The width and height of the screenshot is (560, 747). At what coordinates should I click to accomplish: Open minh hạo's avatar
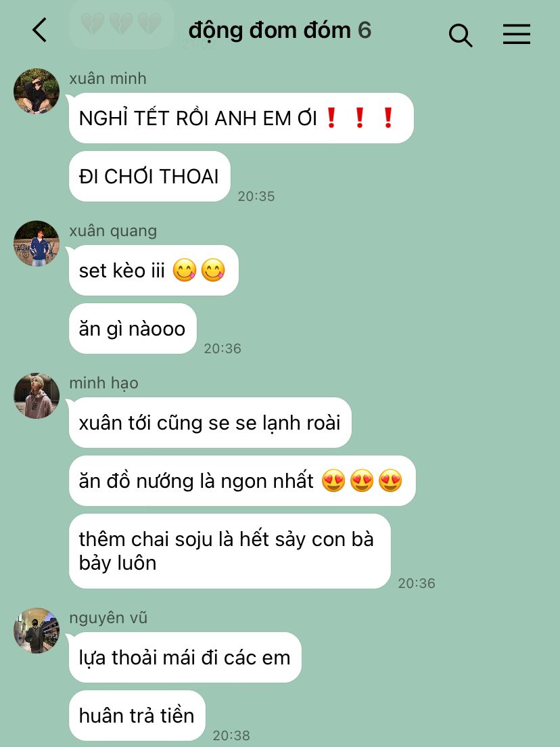coord(37,396)
